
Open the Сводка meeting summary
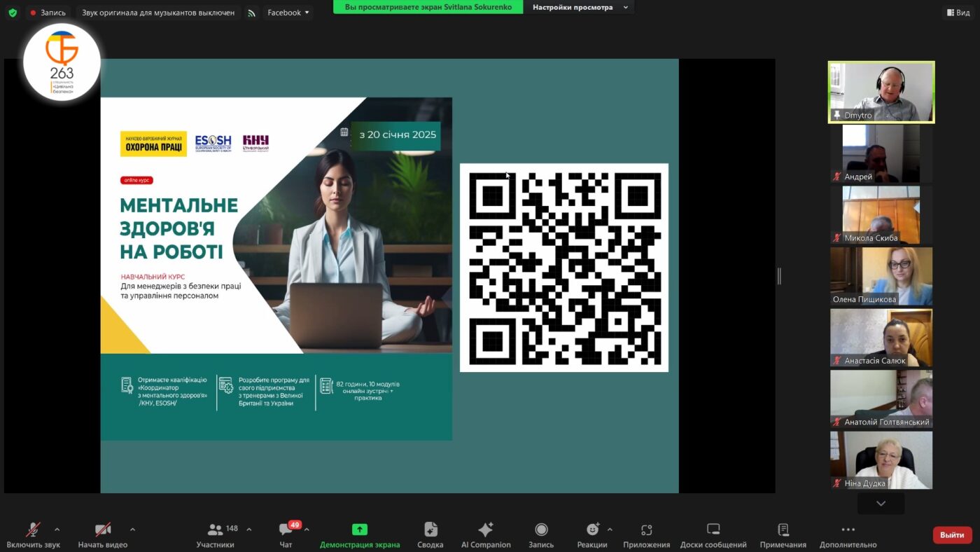tap(430, 535)
